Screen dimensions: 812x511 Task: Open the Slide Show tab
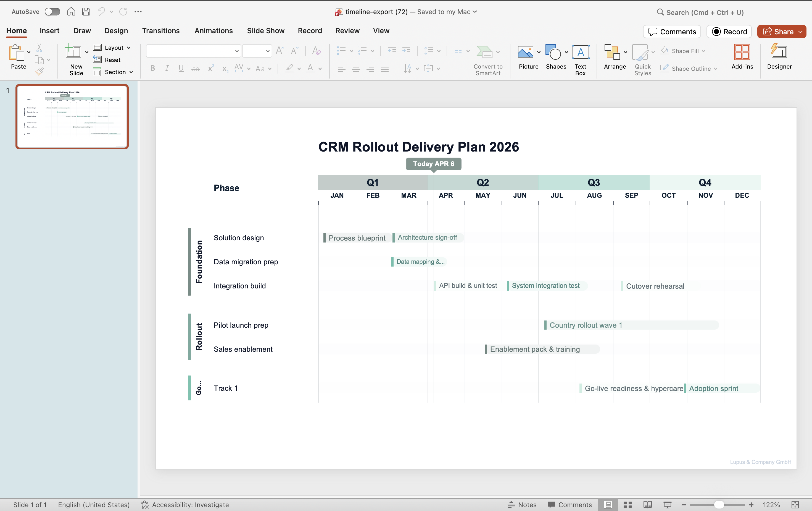[x=266, y=31]
